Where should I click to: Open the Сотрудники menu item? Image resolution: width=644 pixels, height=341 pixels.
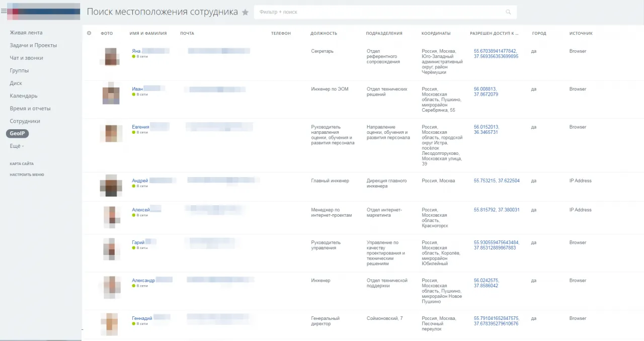pos(25,121)
